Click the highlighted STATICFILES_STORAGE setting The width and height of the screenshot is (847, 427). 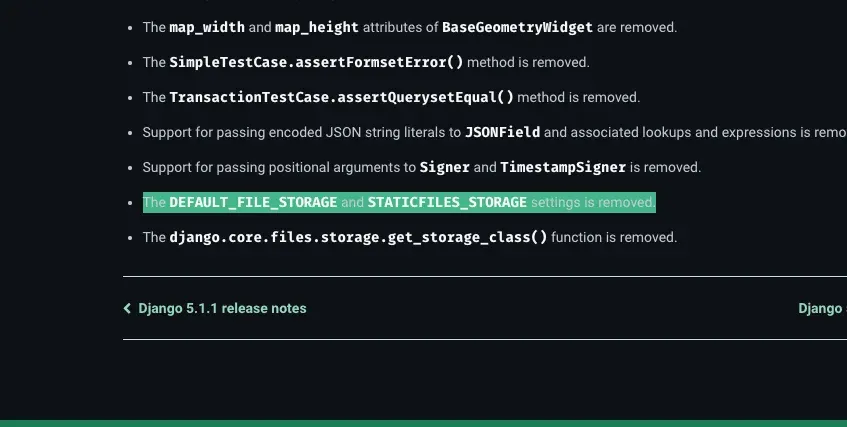tap(447, 202)
